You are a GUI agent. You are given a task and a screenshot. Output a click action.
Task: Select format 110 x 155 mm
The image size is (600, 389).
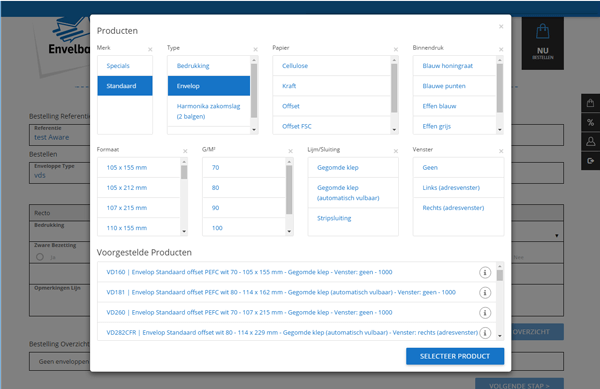click(139, 228)
